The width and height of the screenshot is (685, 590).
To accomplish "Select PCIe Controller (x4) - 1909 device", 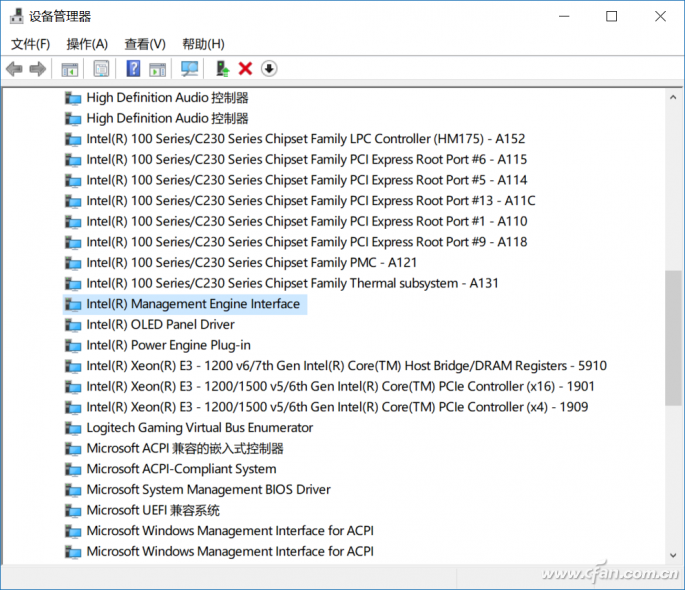I will point(337,407).
